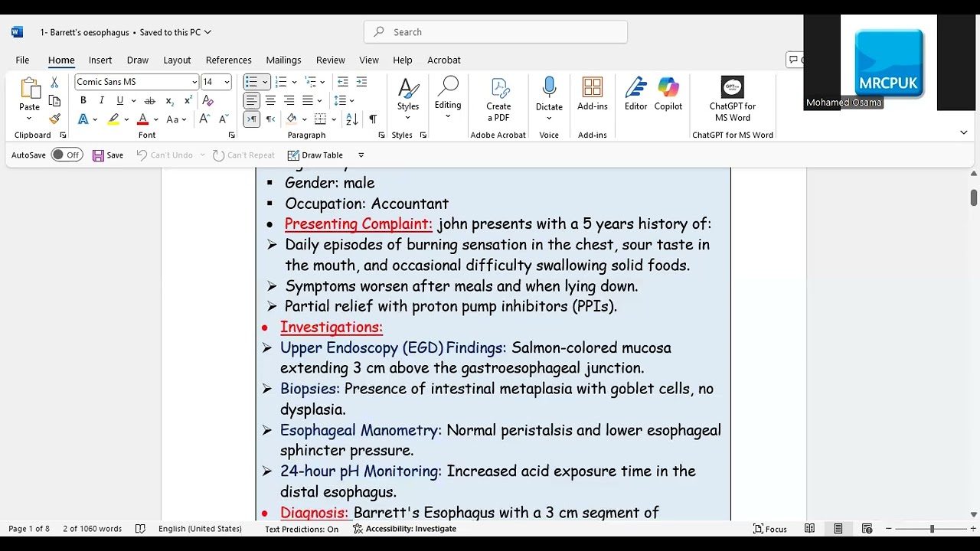Open the References tab
The image size is (980, 551).
coord(229,60)
